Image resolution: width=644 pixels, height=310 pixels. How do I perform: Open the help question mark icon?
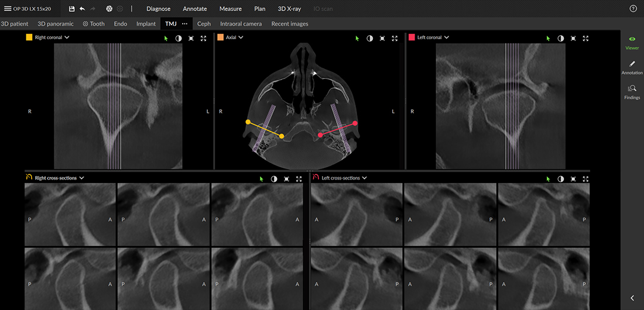(x=633, y=9)
